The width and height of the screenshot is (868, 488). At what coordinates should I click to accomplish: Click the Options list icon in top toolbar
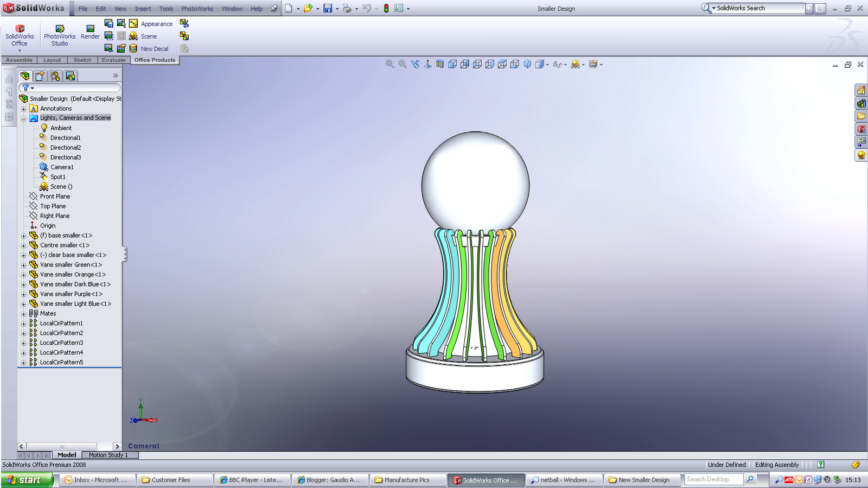399,9
